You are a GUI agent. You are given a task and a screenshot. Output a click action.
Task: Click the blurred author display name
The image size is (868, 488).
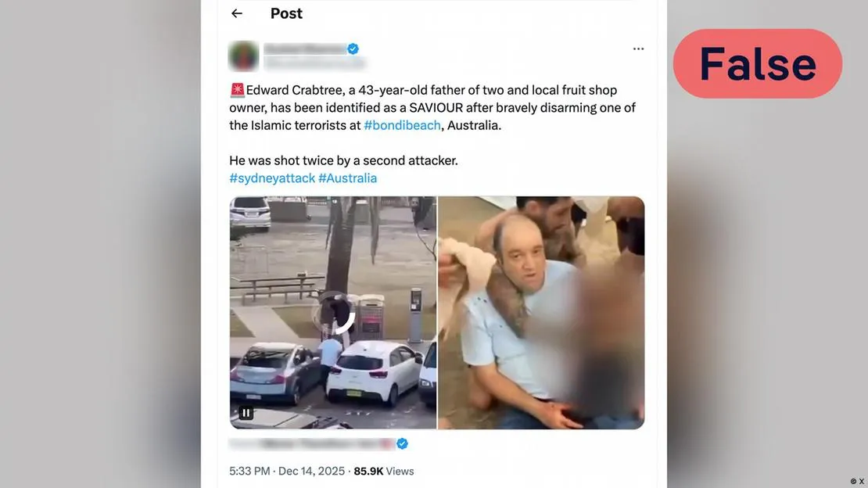click(x=304, y=48)
